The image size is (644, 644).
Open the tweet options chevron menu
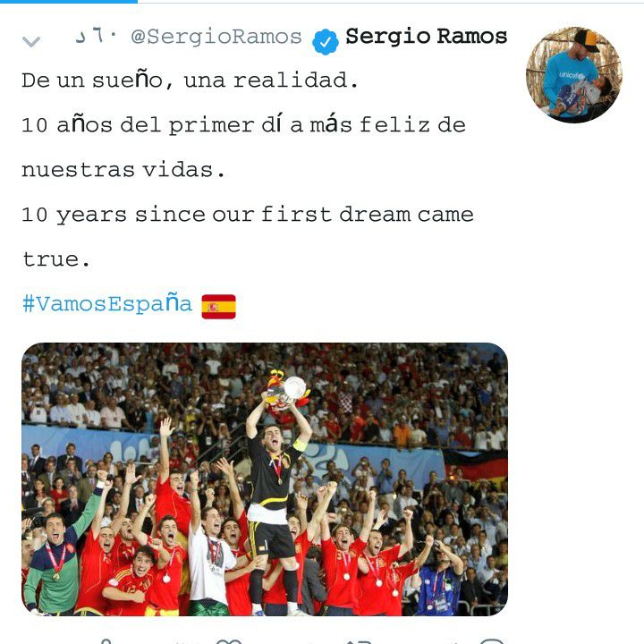[31, 41]
